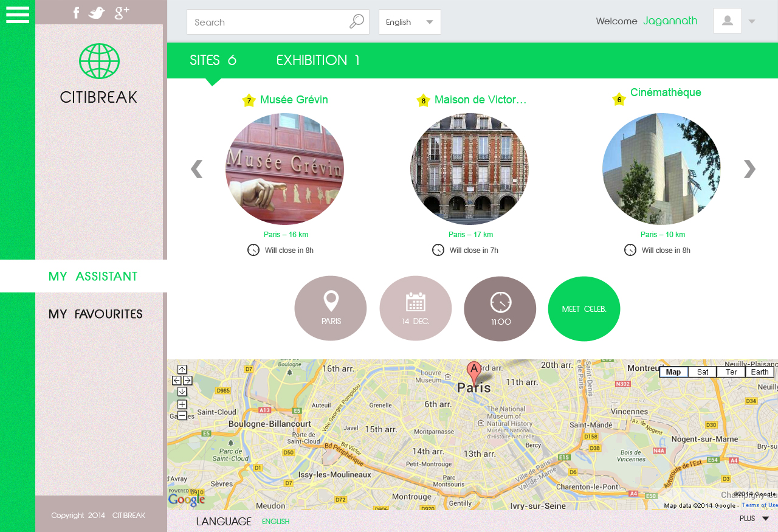
Task: Open the Google Plus icon
Action: [x=122, y=13]
